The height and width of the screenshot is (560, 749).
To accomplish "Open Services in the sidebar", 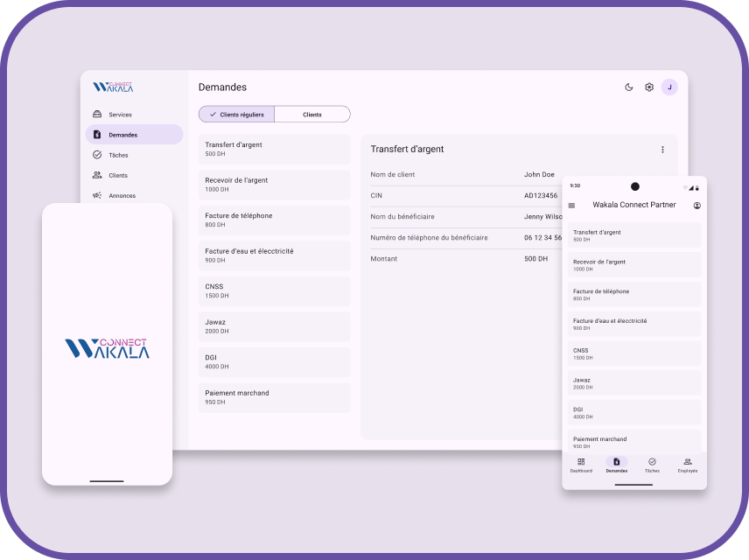I will (x=120, y=115).
